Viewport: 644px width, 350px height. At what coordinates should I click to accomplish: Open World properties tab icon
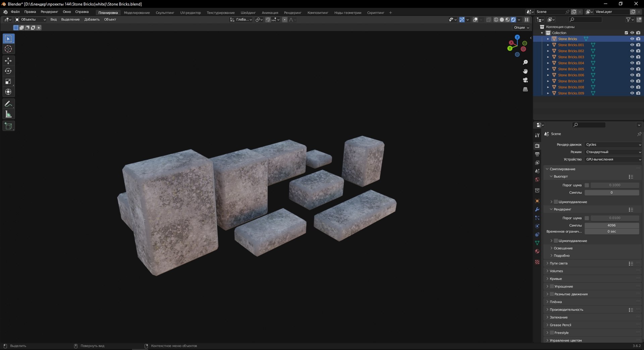(537, 179)
